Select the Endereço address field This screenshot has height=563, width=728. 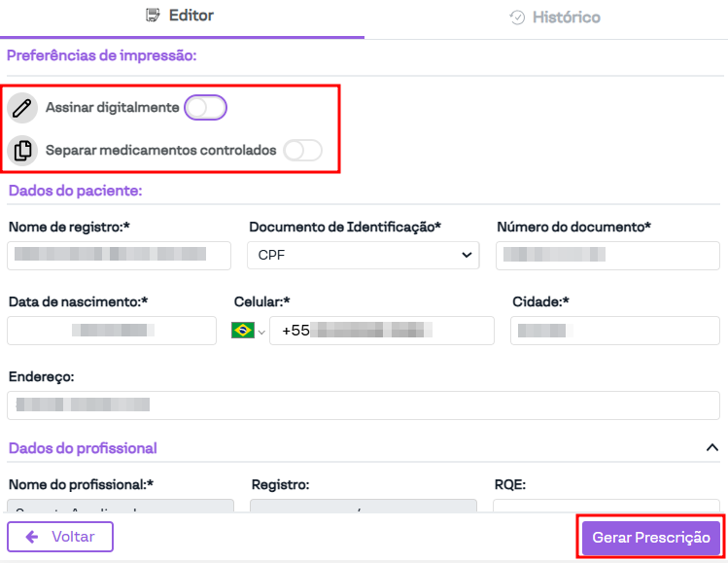tap(363, 405)
